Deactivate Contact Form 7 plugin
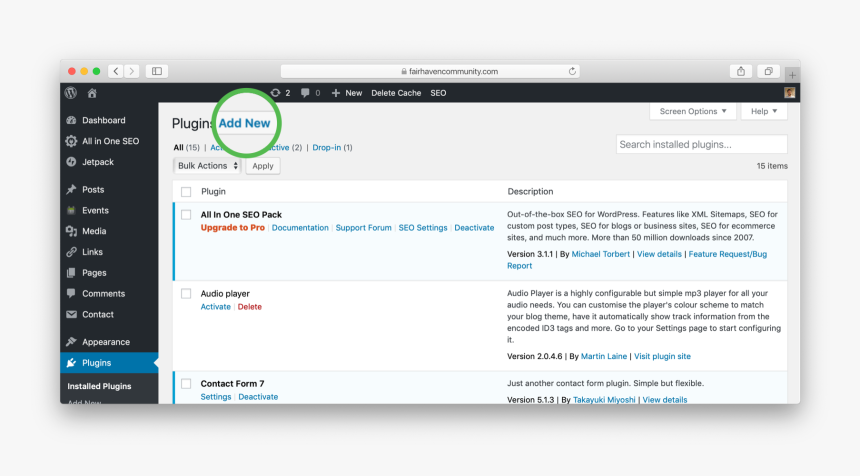The width and height of the screenshot is (860, 476). tap(258, 396)
